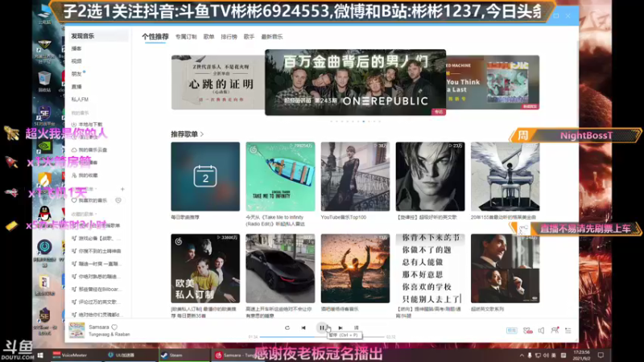Screen dimensions: 644x362
Task: Open the listen-together icon in the player bar
Action: pos(555,331)
